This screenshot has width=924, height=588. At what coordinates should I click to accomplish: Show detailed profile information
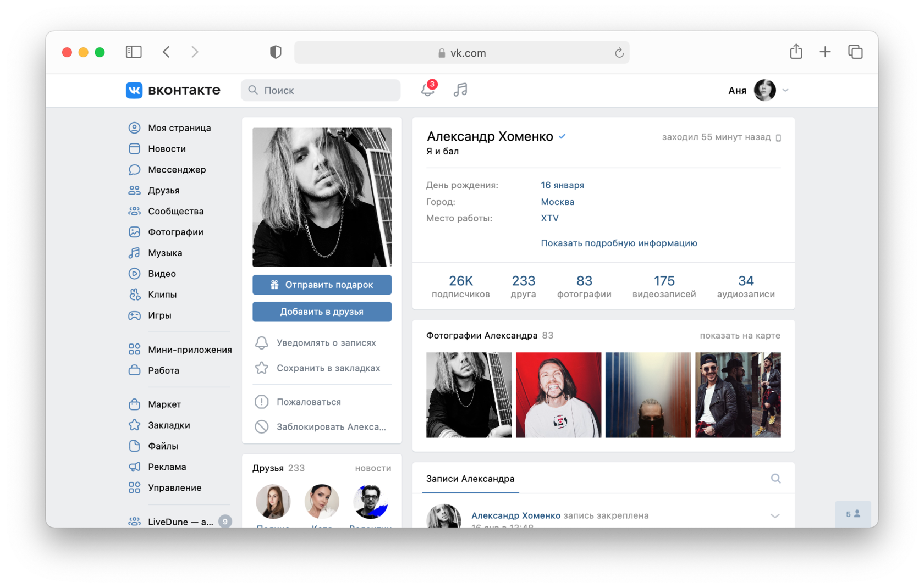(619, 243)
